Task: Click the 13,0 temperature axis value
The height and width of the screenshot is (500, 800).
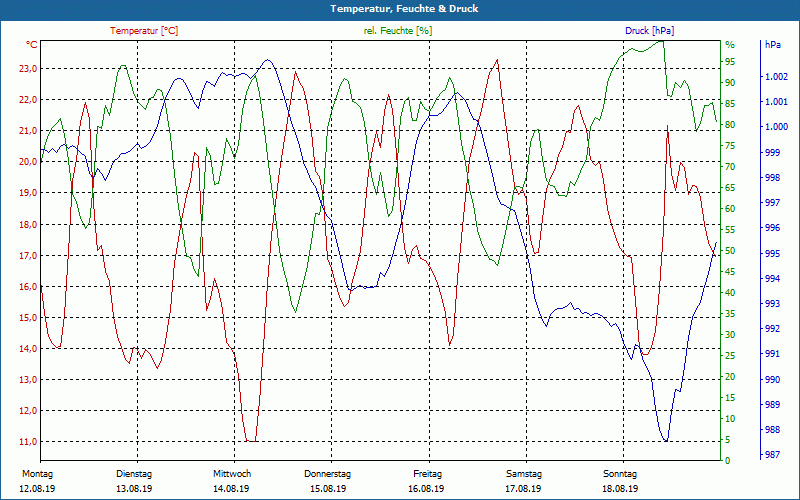Action: pyautogui.click(x=28, y=380)
